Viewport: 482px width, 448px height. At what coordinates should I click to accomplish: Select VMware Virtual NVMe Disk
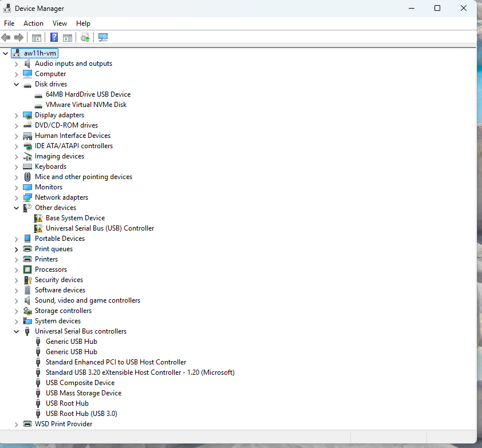point(86,105)
